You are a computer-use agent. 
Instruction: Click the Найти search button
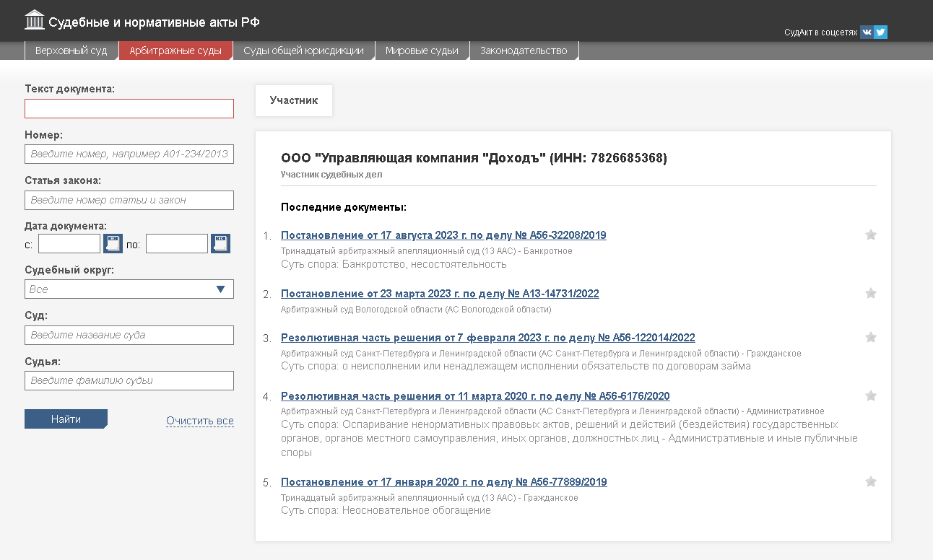click(66, 419)
